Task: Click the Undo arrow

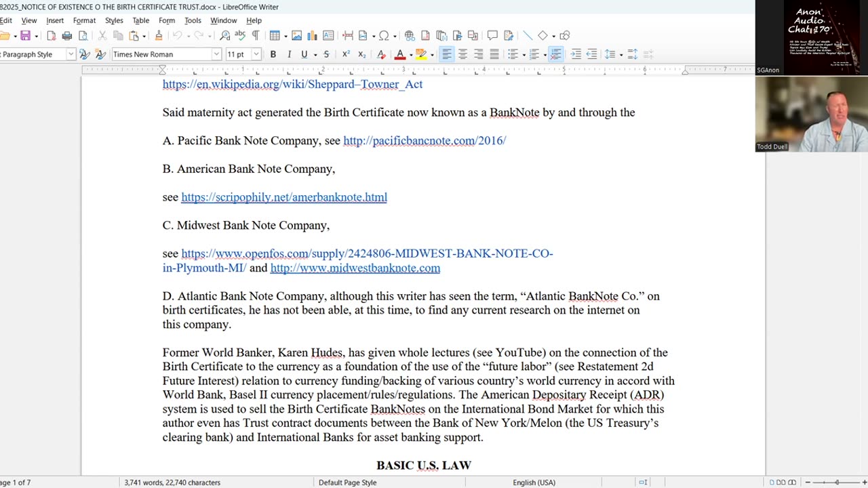Action: click(177, 36)
